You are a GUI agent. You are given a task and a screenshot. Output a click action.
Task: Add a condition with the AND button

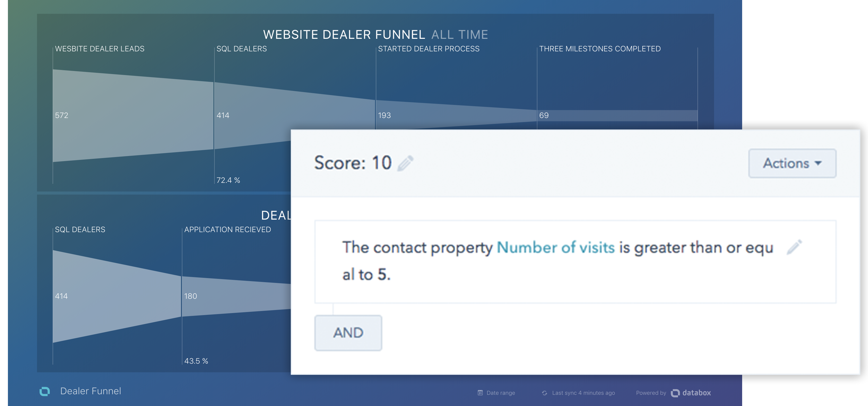tap(348, 332)
